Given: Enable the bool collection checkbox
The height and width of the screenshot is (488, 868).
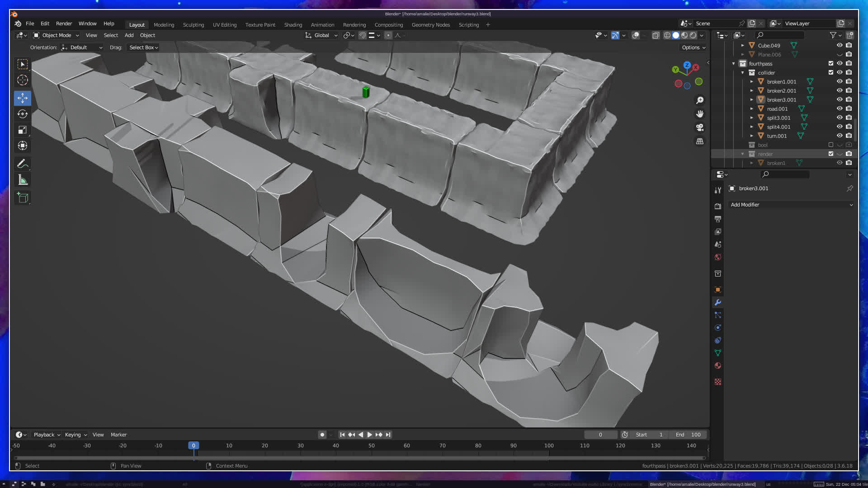Looking at the screenshot, I should pos(830,145).
